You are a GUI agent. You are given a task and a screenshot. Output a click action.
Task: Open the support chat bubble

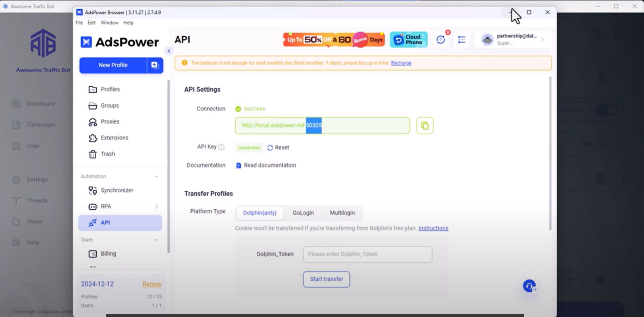click(530, 286)
